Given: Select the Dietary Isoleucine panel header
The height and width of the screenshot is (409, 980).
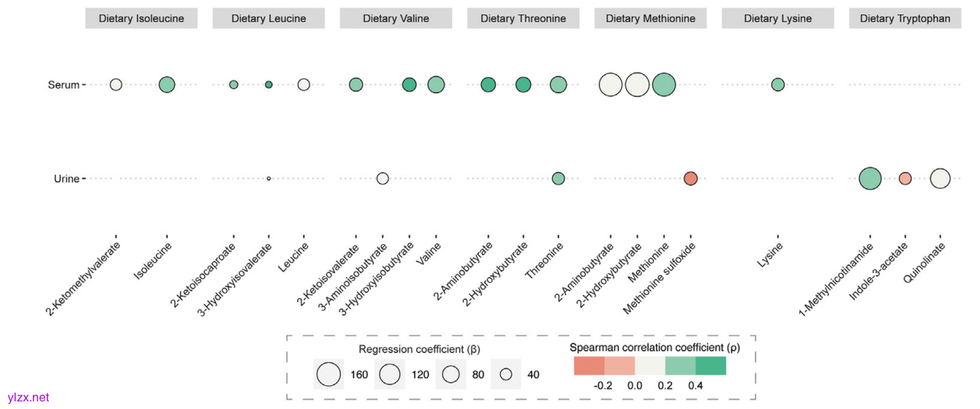Looking at the screenshot, I should tap(141, 18).
